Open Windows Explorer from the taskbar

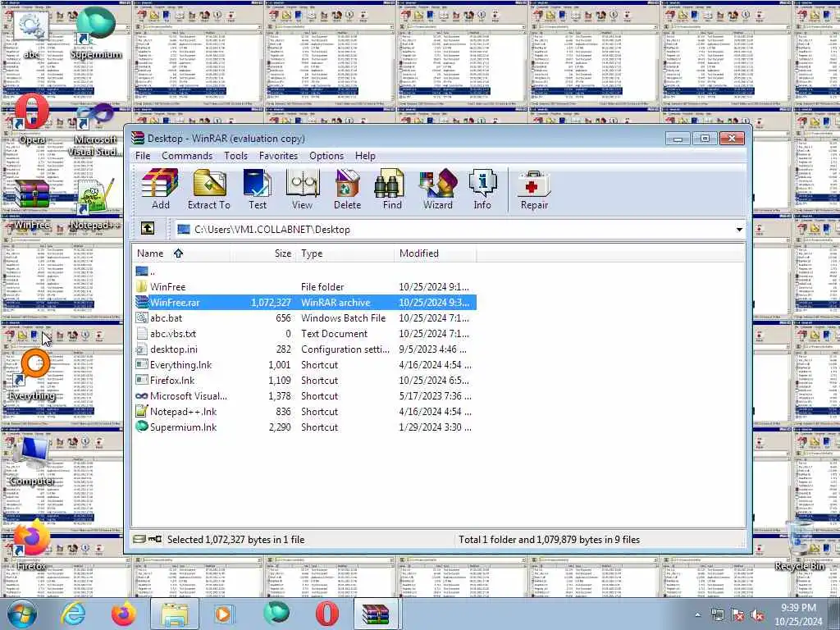pyautogui.click(x=175, y=614)
